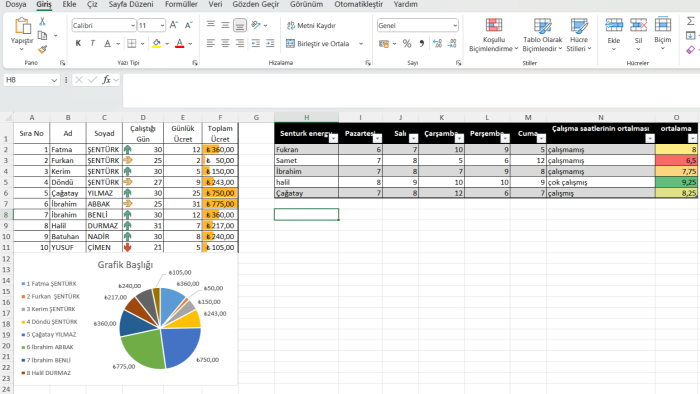Open Cuma column filter dropdown
700x394 pixels.
(x=541, y=139)
